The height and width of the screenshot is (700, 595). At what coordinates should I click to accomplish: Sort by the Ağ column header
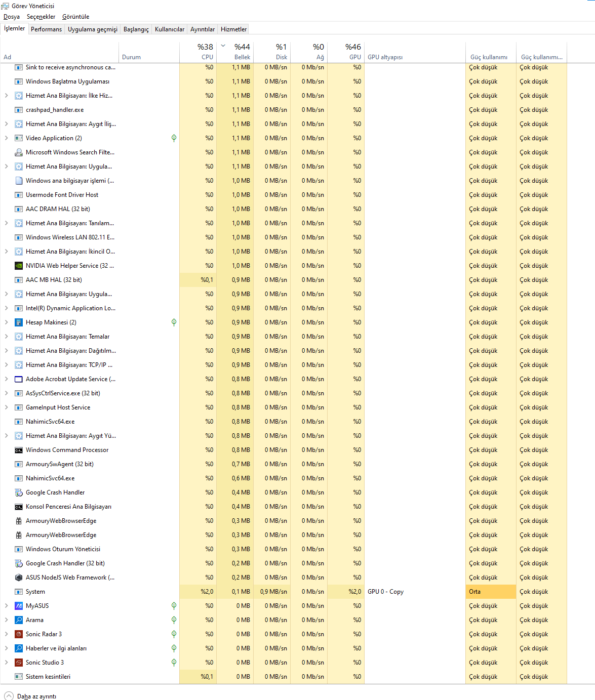(309, 52)
